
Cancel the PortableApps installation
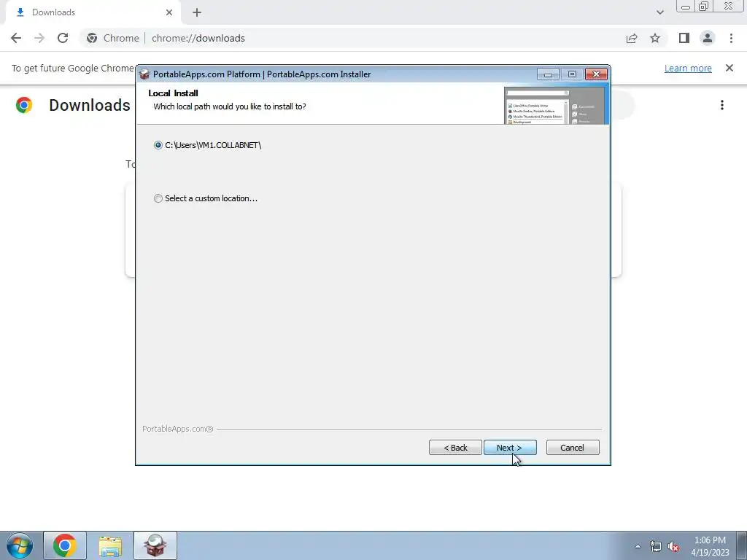click(x=573, y=448)
